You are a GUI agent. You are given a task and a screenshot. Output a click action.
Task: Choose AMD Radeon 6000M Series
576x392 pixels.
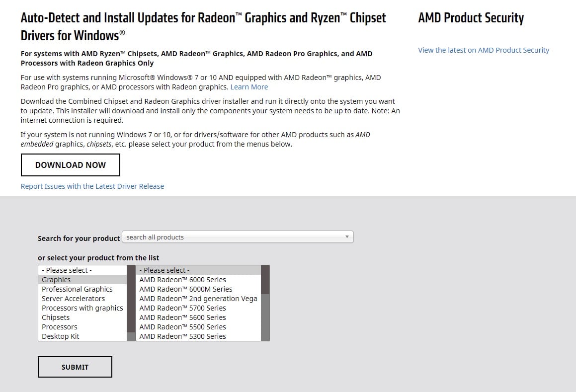pos(198,289)
